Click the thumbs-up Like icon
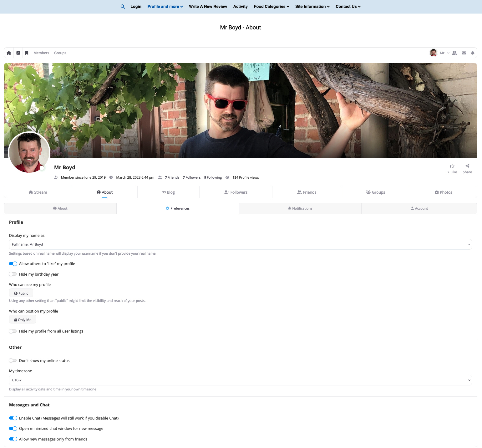The width and height of the screenshot is (482, 448). point(452,166)
